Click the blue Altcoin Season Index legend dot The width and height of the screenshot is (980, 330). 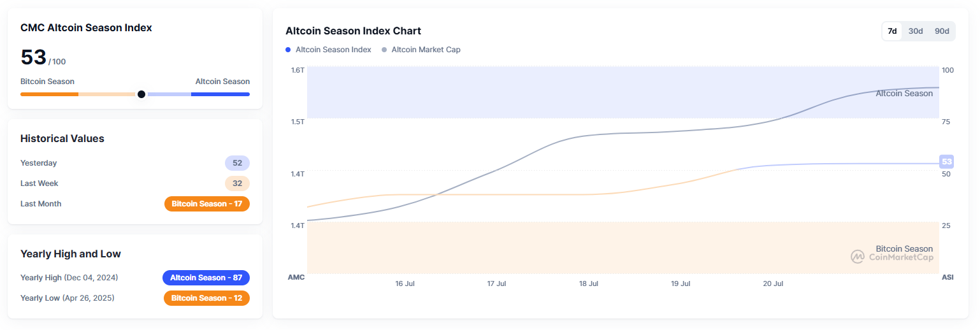coord(289,50)
